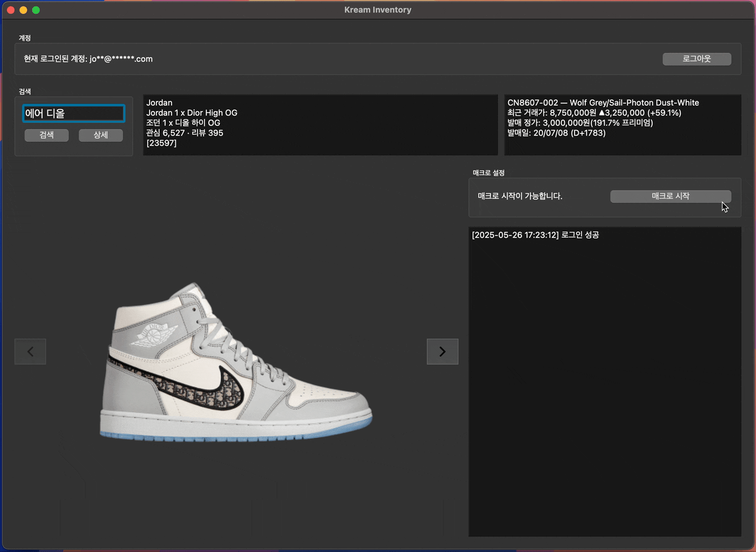Image resolution: width=756 pixels, height=552 pixels.
Task: Close the Kream Inventory window
Action: pyautogui.click(x=11, y=9)
